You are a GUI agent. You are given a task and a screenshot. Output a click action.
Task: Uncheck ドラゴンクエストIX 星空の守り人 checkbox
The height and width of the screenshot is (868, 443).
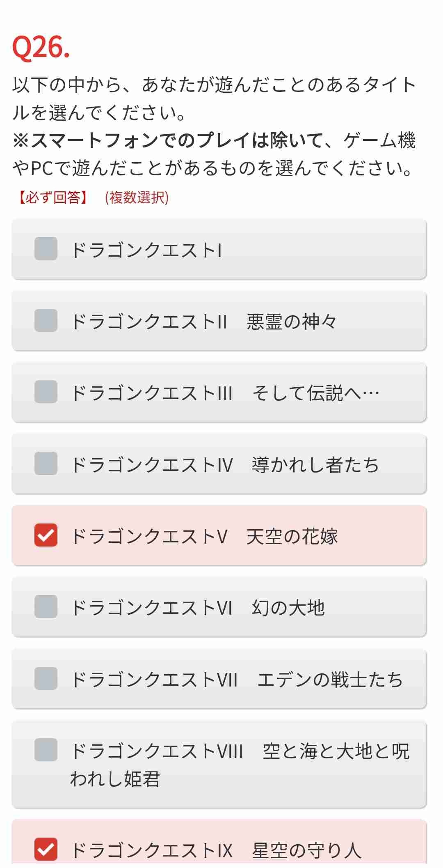pyautogui.click(x=46, y=849)
